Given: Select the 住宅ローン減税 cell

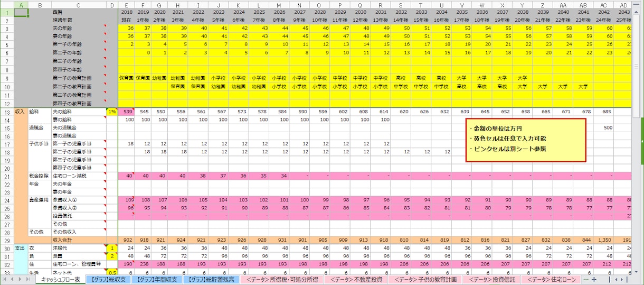Looking at the screenshot, I should [78, 176].
